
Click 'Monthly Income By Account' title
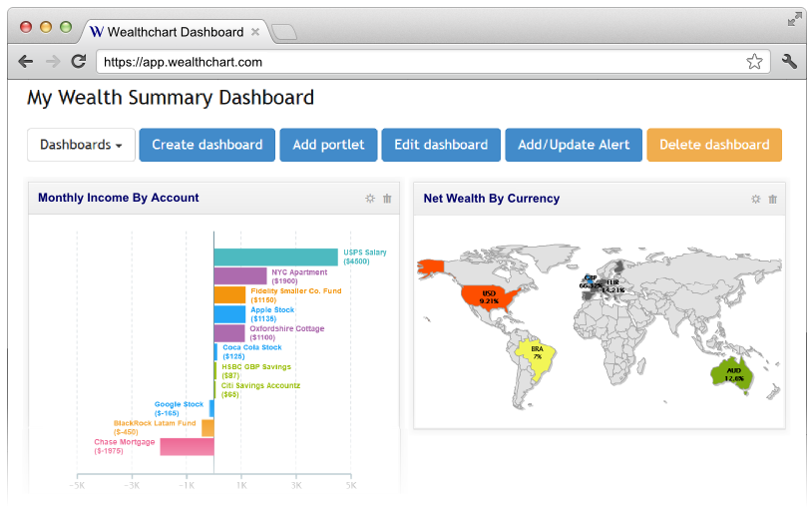[118, 198]
